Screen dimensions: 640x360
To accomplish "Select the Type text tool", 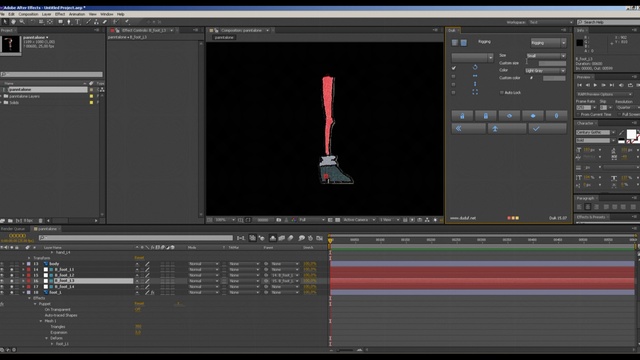I will tap(78, 22).
